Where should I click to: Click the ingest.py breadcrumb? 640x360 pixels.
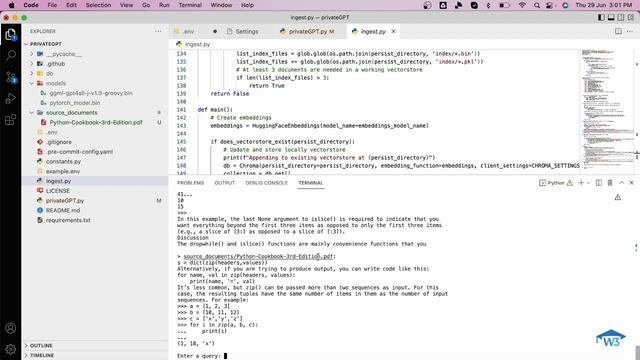pos(197,44)
